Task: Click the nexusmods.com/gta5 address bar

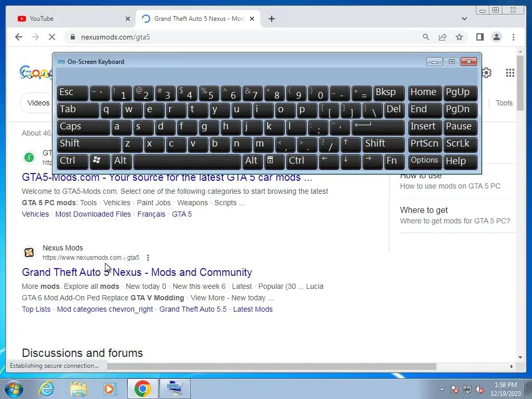Action: 244,37
